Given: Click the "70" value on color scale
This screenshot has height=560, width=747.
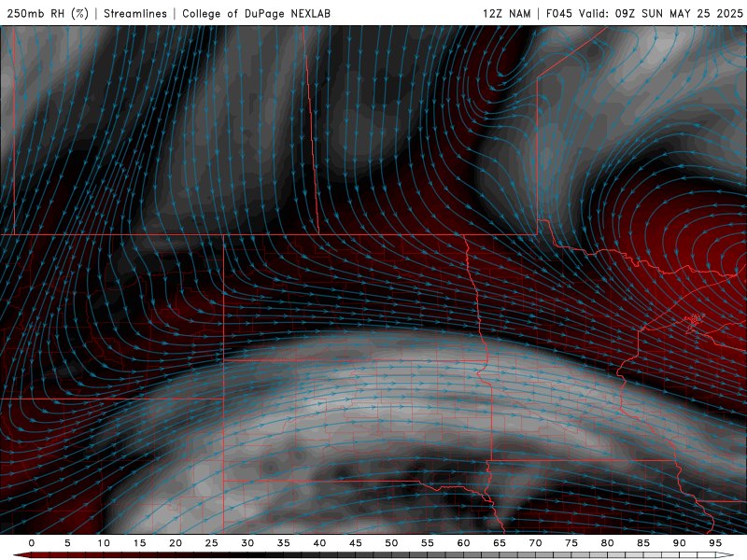Looking at the screenshot, I should (x=535, y=543).
